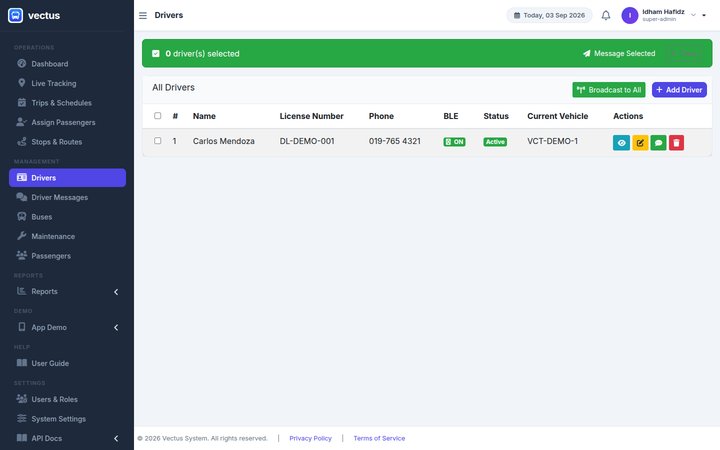This screenshot has width=720, height=450.
Task: Click the Trips & Schedules calendar icon
Action: pos(22,102)
